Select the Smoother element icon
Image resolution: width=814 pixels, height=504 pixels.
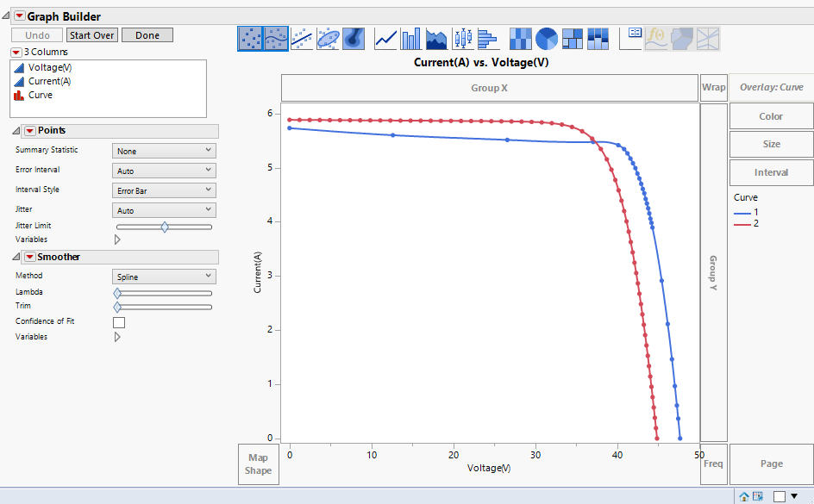pos(275,39)
